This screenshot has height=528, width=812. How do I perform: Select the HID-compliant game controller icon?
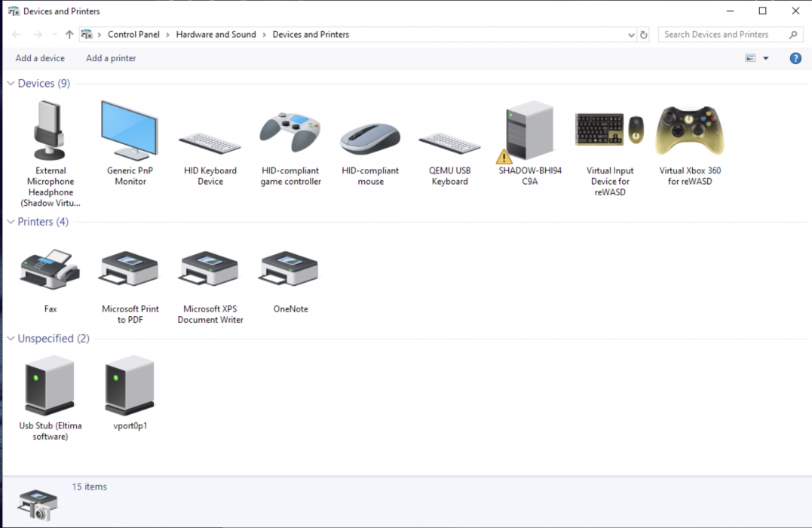point(290,132)
